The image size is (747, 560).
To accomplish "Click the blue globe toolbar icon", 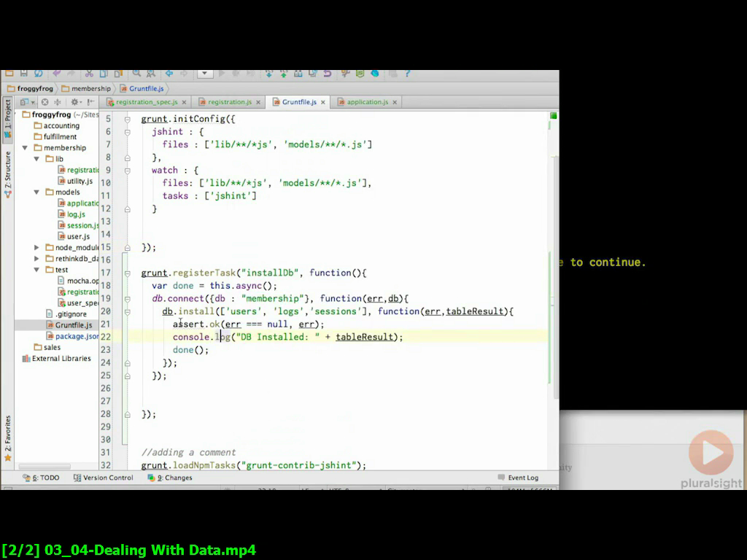I will [375, 74].
